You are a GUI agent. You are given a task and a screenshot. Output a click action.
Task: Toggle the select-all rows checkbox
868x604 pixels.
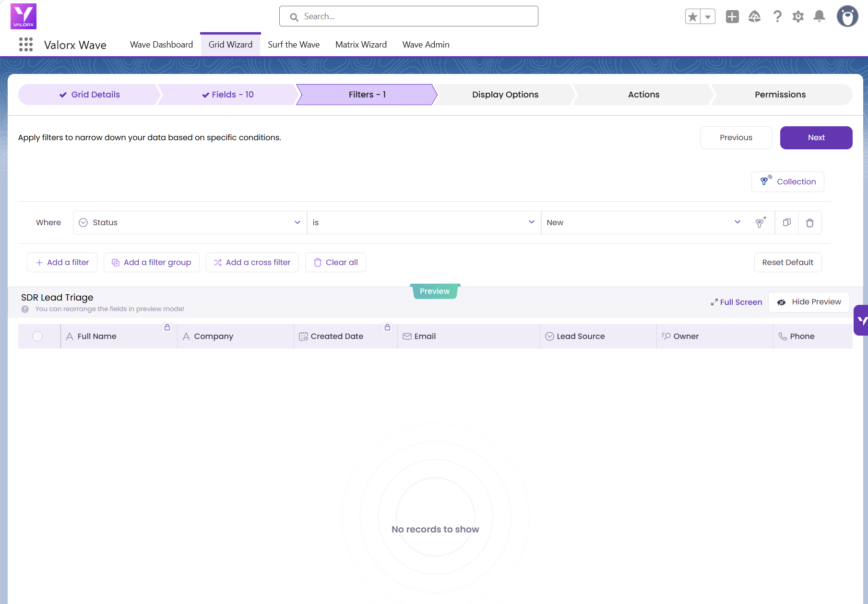37,337
